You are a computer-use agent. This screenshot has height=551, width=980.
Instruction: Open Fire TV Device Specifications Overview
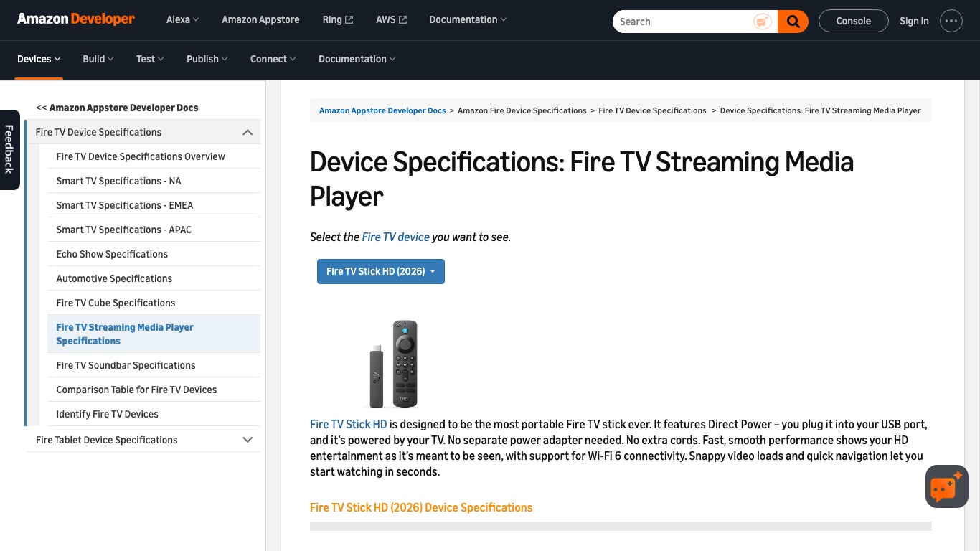(141, 156)
